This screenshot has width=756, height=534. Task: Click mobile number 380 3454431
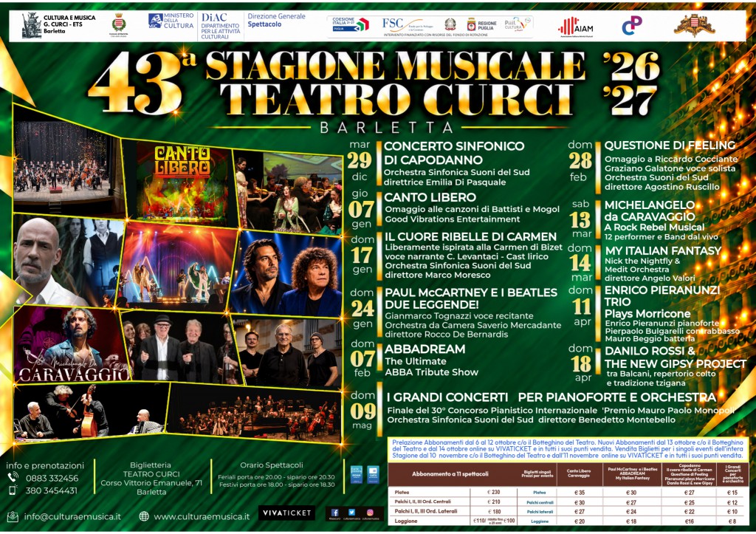tap(51, 490)
